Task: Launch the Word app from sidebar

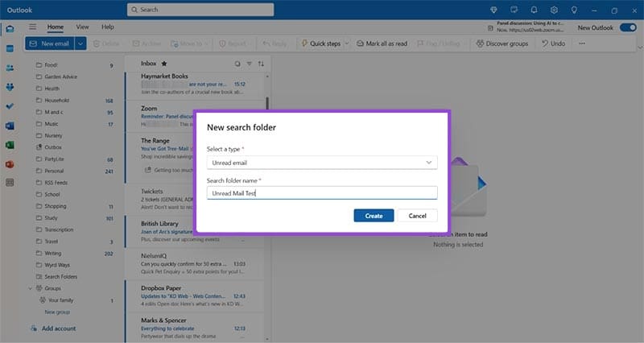Action: [x=10, y=126]
